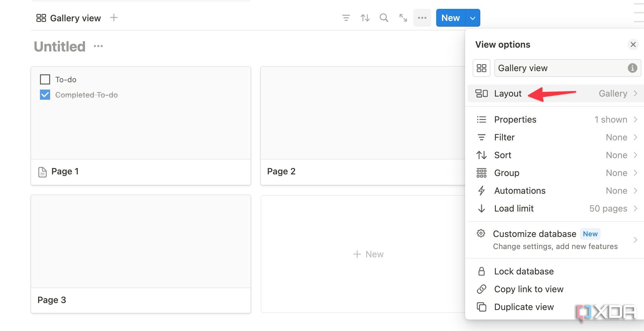The height and width of the screenshot is (331, 644).
Task: Expand the Load limit chevron showing 50 pages
Action: click(x=635, y=208)
